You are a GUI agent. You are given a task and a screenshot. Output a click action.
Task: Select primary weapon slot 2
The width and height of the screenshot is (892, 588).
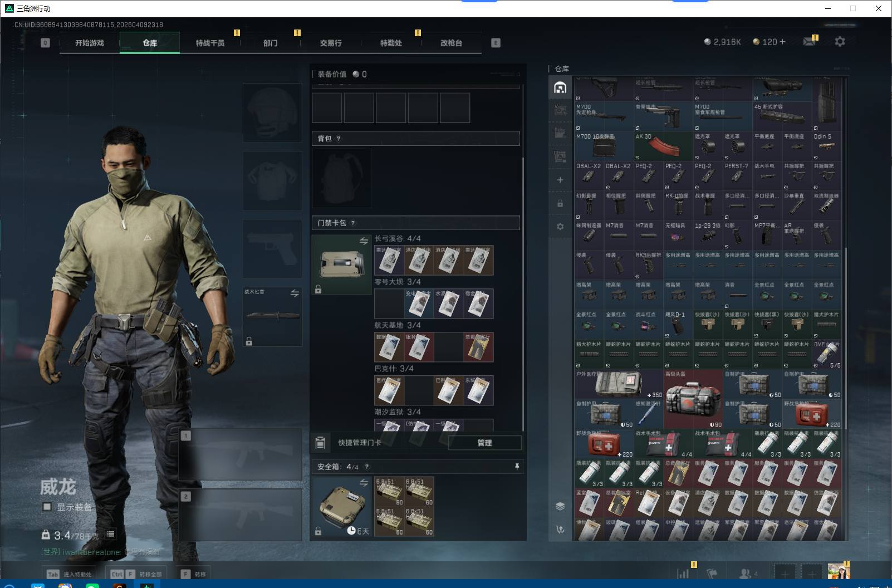click(x=241, y=514)
